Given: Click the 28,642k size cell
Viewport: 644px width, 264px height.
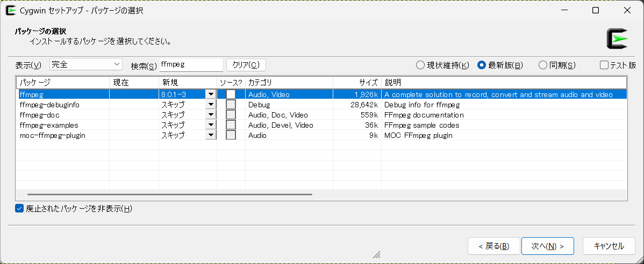Looking at the screenshot, I should (x=363, y=105).
